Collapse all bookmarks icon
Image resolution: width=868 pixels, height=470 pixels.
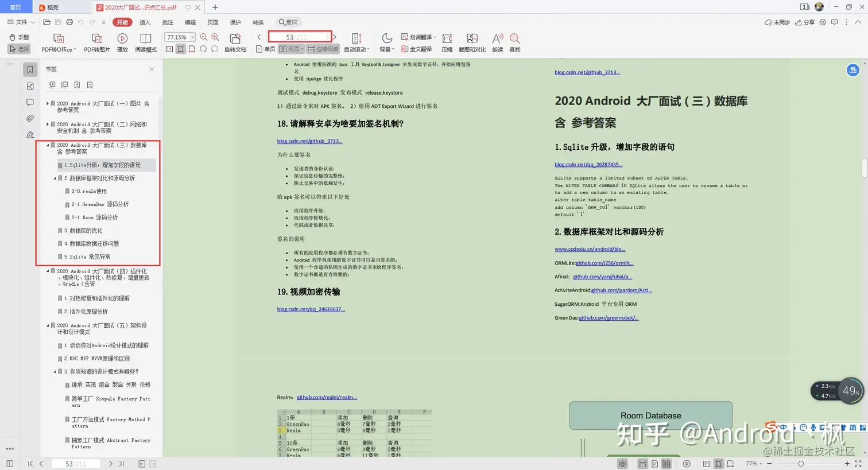(x=64, y=85)
